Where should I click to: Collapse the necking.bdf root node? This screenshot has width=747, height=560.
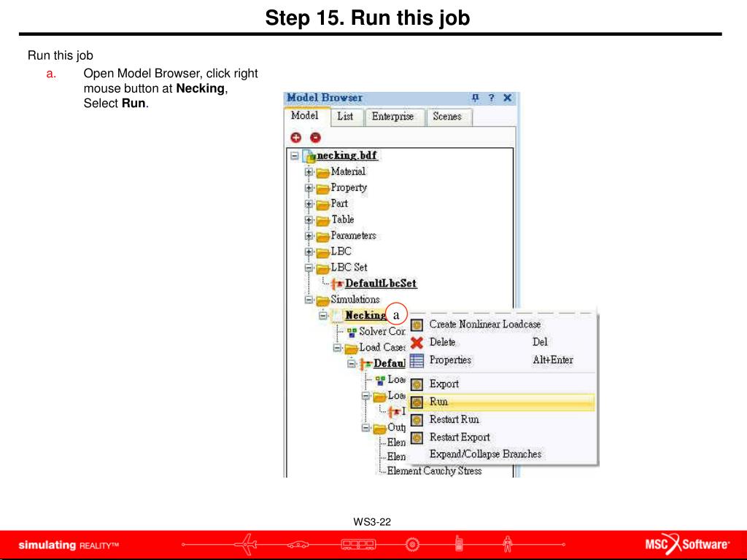click(x=295, y=156)
